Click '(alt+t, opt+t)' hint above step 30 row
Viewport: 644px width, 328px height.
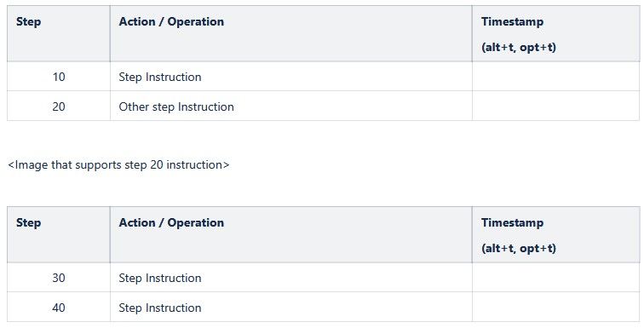519,249
